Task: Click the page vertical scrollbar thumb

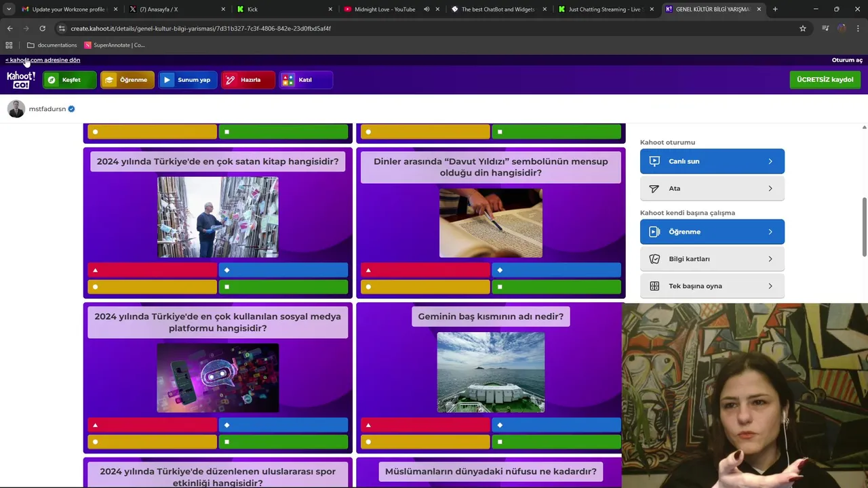Action: [x=864, y=227]
